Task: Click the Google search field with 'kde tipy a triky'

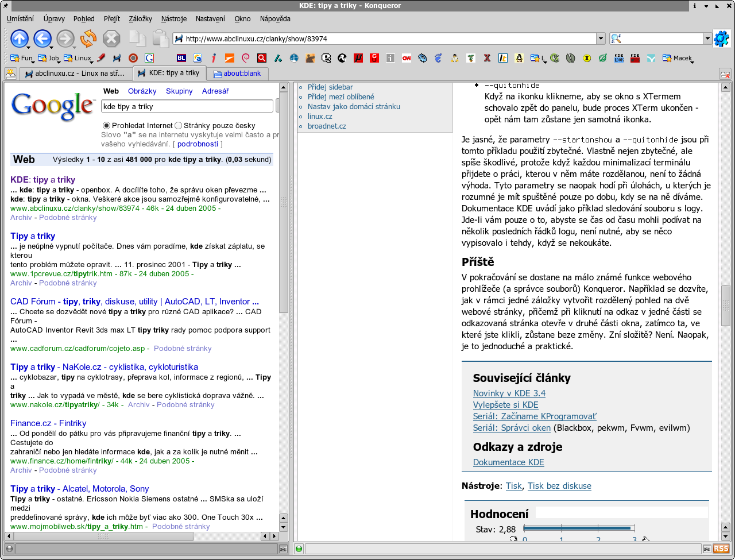Action: click(x=187, y=106)
